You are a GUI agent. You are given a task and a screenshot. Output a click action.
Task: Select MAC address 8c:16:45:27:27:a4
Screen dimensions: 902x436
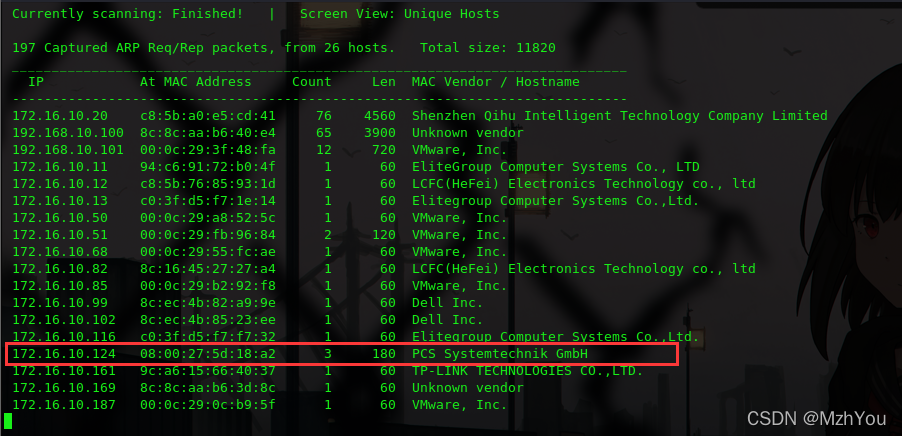point(208,269)
